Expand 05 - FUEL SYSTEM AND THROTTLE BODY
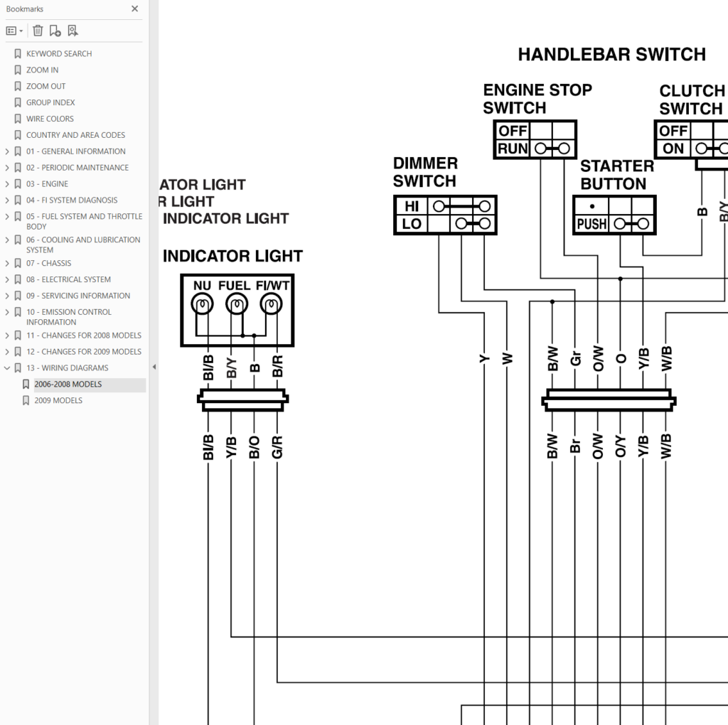Image resolution: width=728 pixels, height=725 pixels. coord(7,216)
